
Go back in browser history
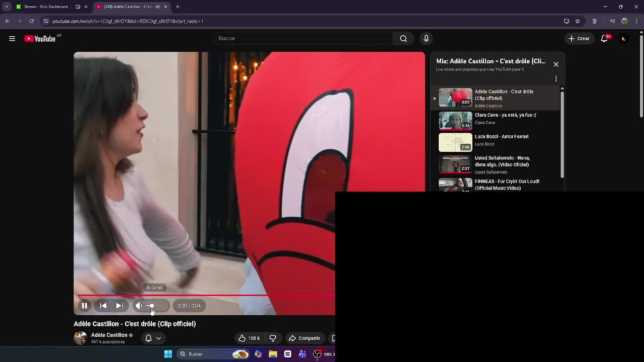(x=7, y=21)
